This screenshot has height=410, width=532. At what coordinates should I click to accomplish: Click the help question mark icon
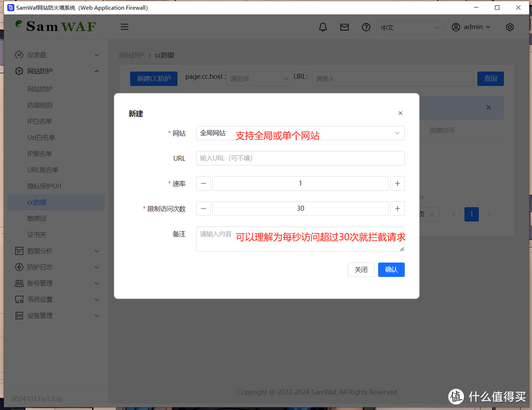(x=366, y=27)
